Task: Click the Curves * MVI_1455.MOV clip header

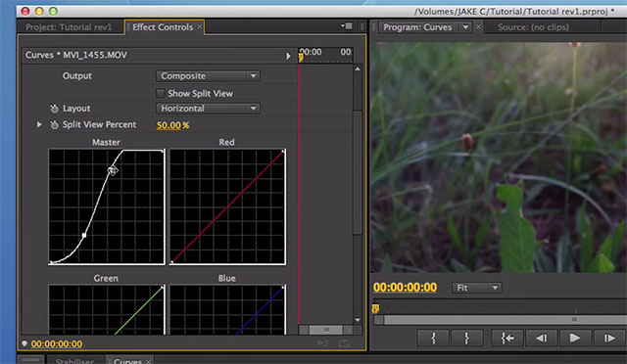Action: [x=76, y=55]
